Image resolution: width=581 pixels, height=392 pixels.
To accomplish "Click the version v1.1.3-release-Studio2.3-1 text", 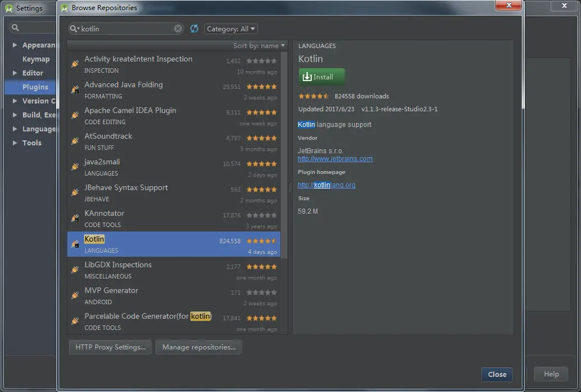I will 400,109.
